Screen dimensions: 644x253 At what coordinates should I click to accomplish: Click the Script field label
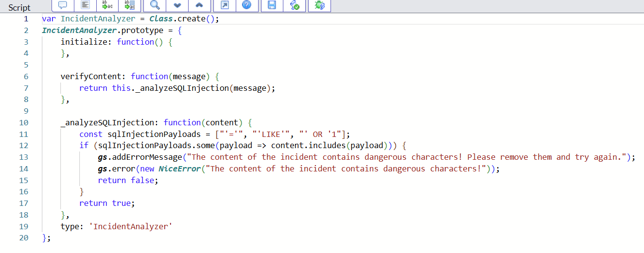[19, 8]
